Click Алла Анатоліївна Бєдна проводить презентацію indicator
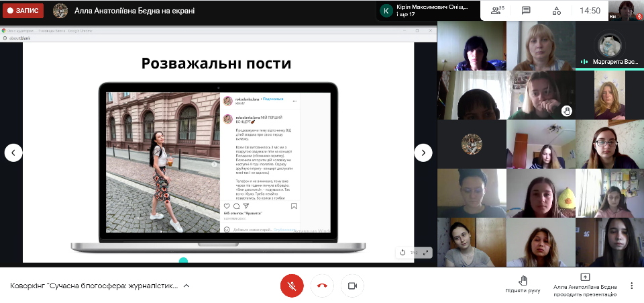Image resolution: width=644 pixels, height=303 pixels. [585, 285]
